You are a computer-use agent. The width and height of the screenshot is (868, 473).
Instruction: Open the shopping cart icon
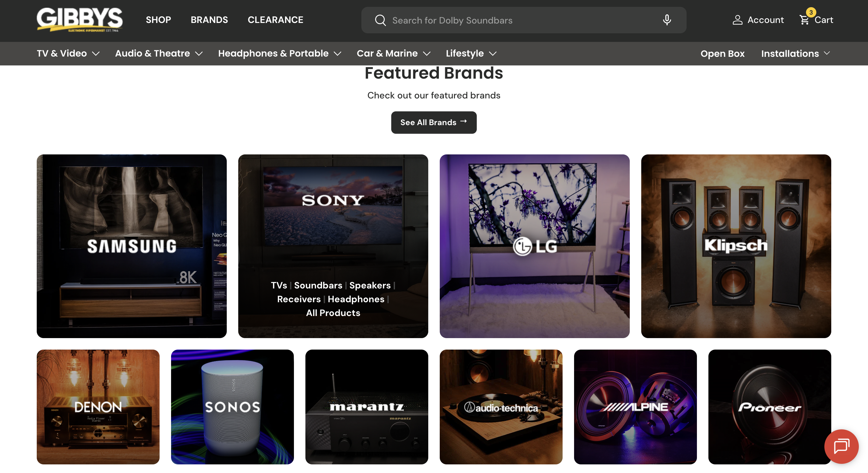(804, 20)
